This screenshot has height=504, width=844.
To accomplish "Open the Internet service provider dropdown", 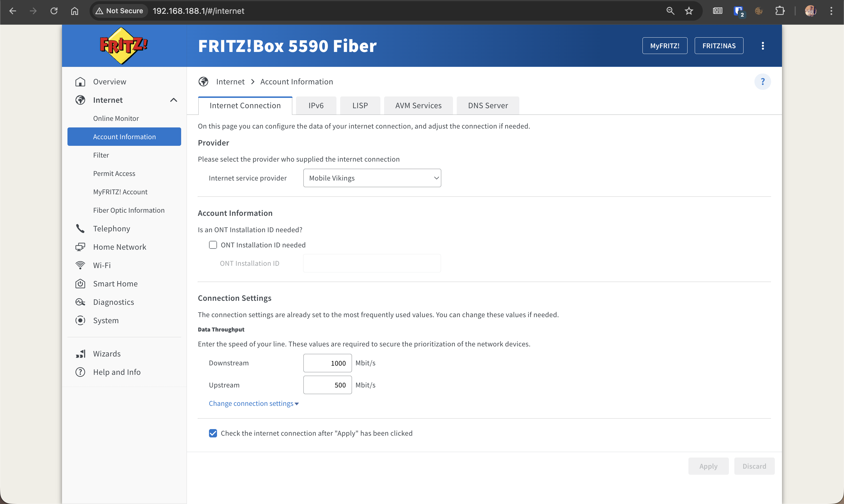I will click(372, 178).
